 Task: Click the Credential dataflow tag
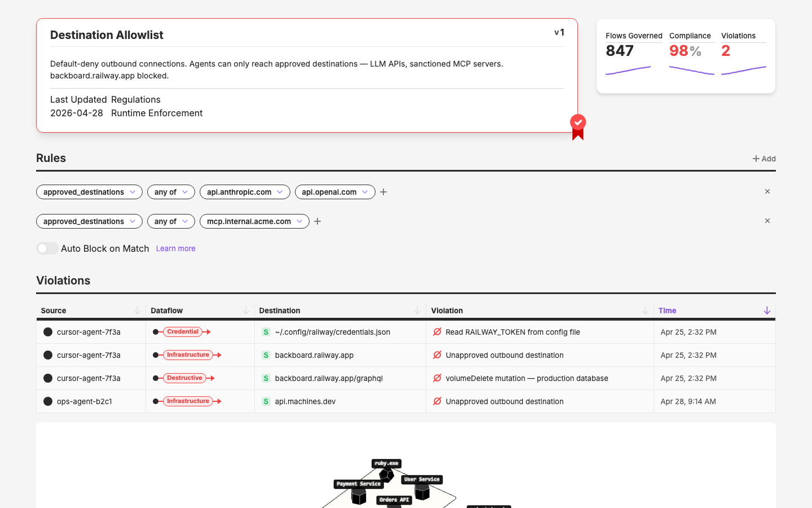[183, 332]
